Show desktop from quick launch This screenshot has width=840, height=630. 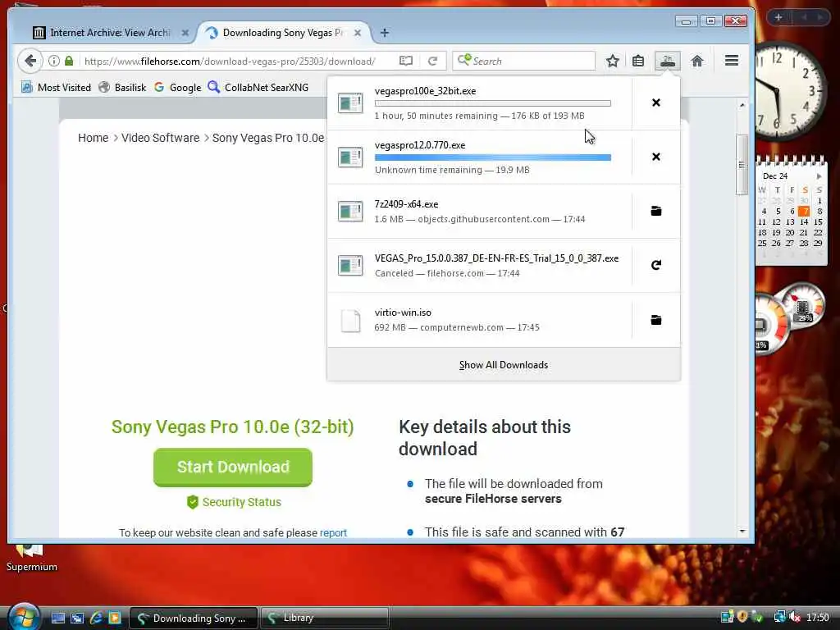58,618
